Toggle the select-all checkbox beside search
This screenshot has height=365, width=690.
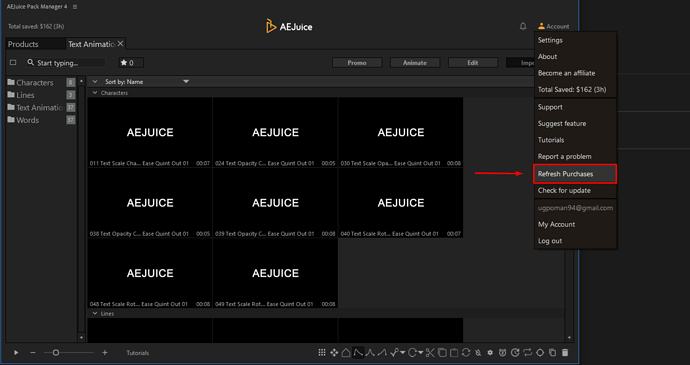click(13, 63)
